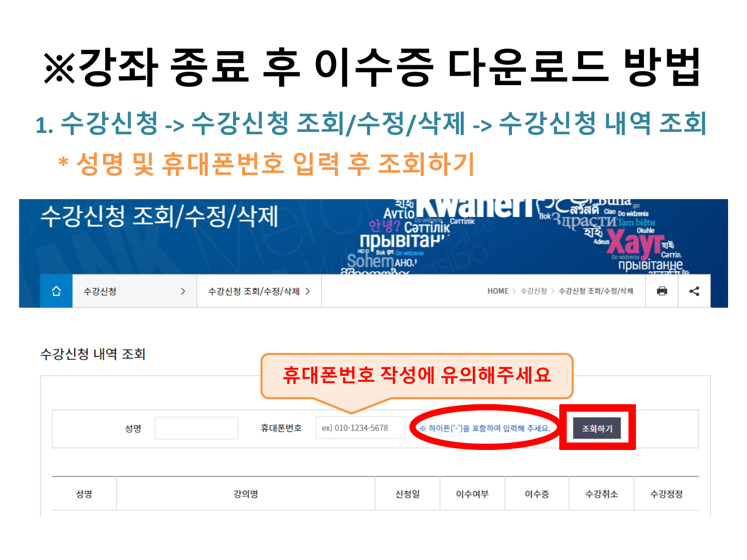
Task: Click the printer icon
Action: click(x=661, y=291)
